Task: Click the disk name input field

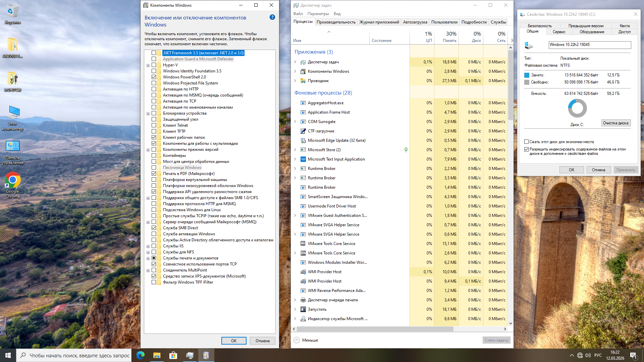Action: click(x=589, y=45)
